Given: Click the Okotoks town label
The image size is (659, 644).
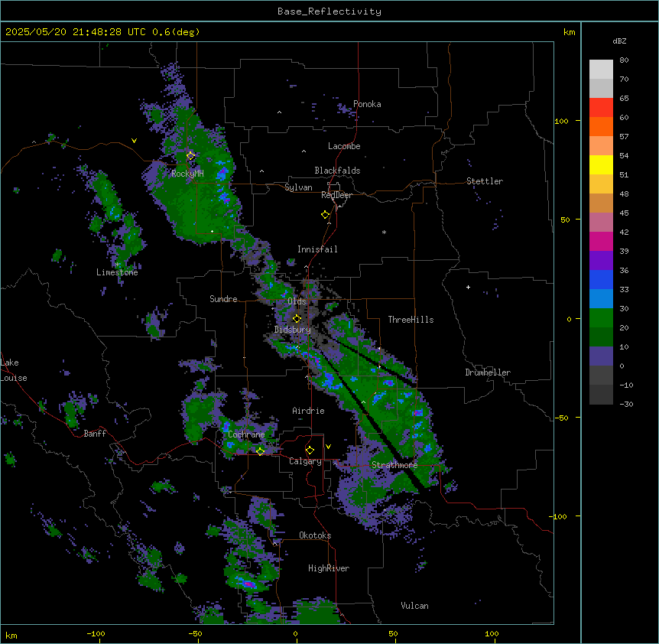Looking at the screenshot, I should click(x=315, y=535).
